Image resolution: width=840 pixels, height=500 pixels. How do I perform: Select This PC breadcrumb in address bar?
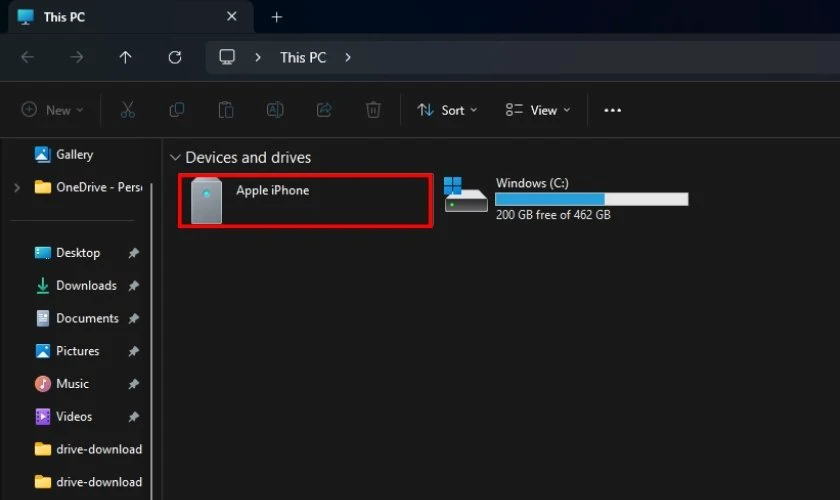[x=303, y=57]
